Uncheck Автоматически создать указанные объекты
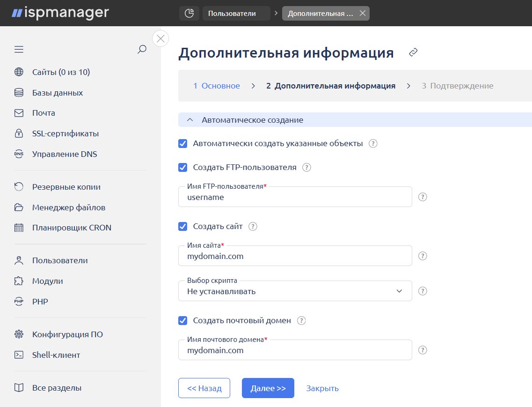The image size is (532, 407). (183, 143)
